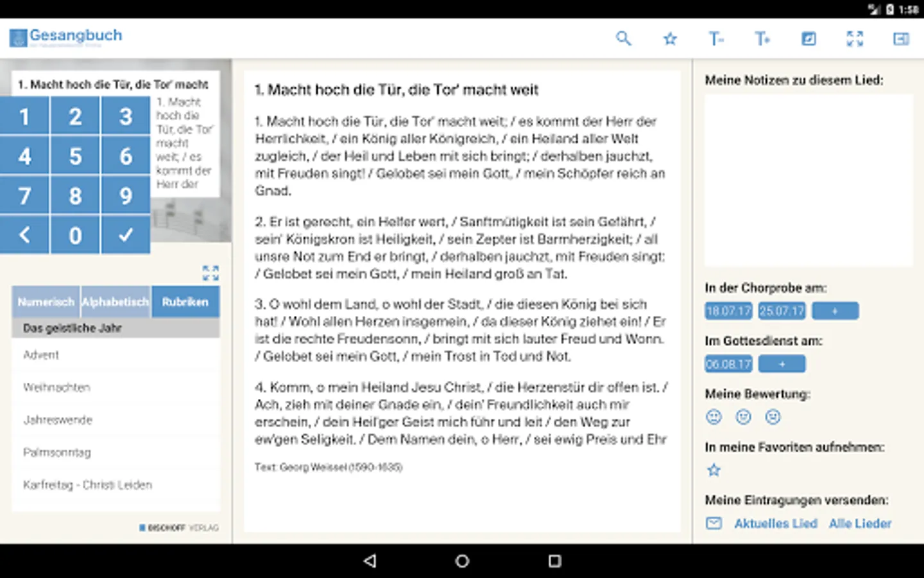Open Karfreitag - Christi Leiden category
The image size is (924, 578).
(x=116, y=485)
